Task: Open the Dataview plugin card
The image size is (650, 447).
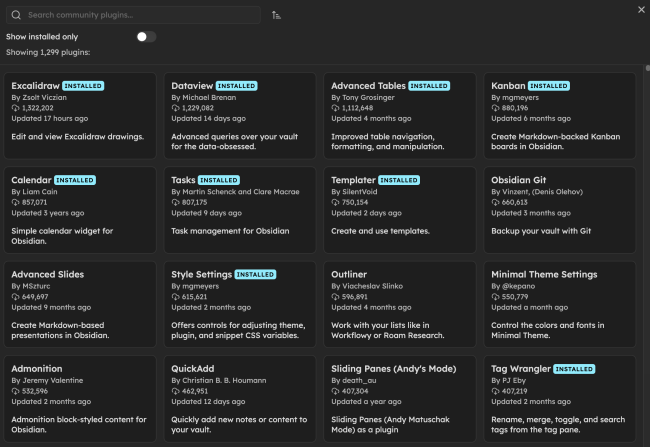Action: [240, 116]
